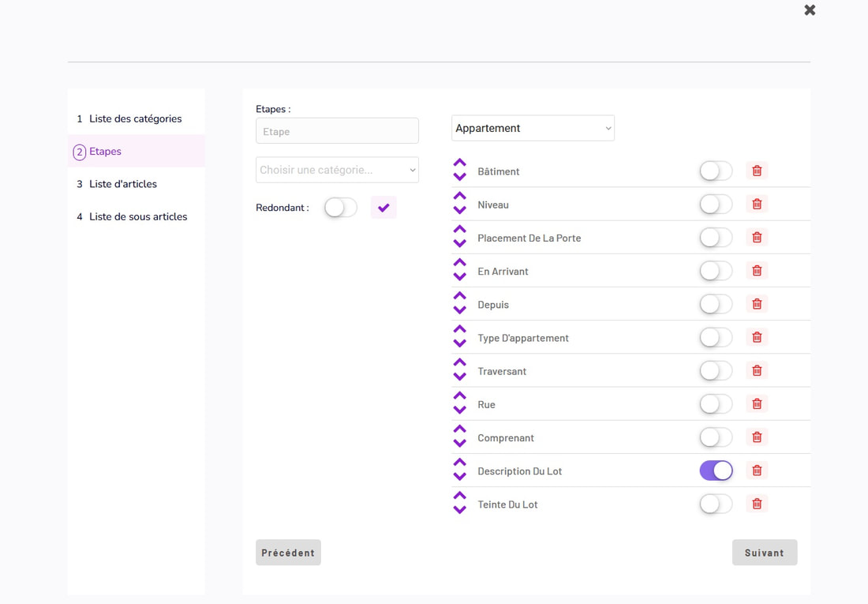The image size is (868, 604).
Task: Delete the Bâtiment step with trash icon
Action: click(x=757, y=171)
